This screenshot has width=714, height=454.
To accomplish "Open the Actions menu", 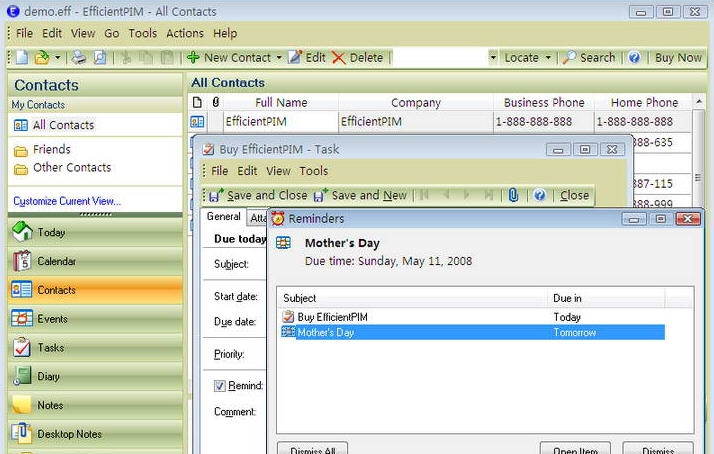I will 185,33.
